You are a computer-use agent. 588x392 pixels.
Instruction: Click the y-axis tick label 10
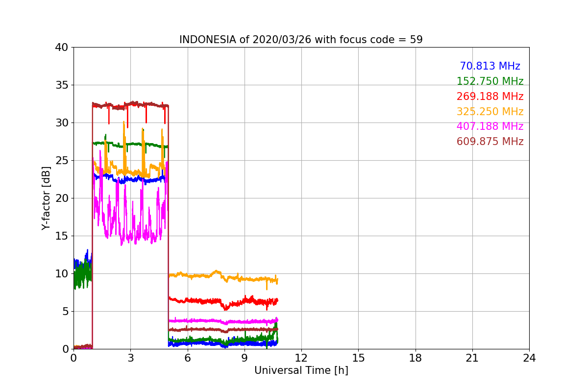62,274
